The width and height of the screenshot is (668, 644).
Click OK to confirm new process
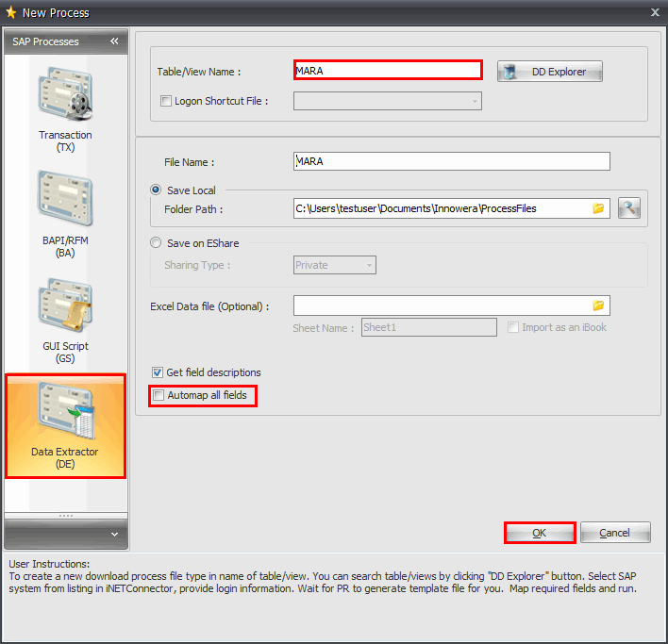(x=539, y=533)
